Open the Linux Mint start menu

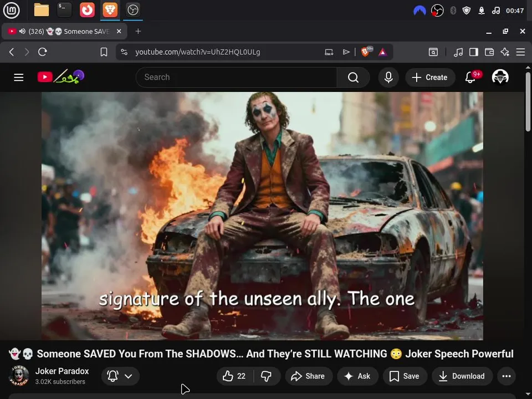point(11,10)
